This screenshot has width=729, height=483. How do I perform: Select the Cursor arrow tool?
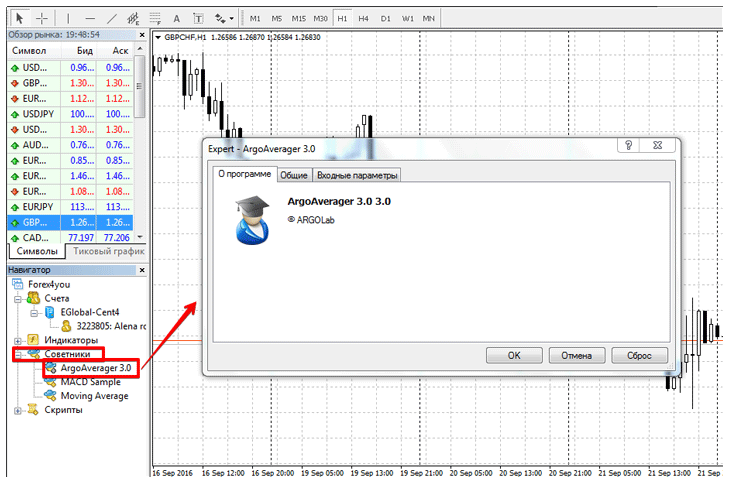click(17, 18)
